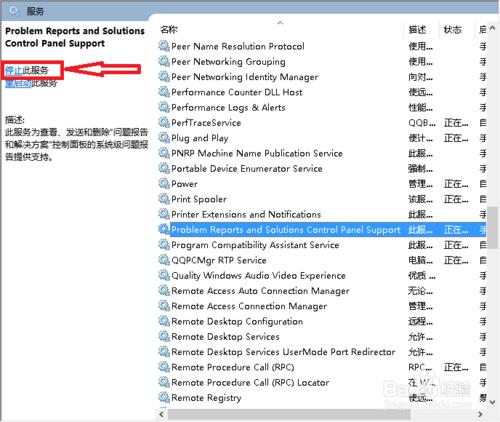Click the Remote Registry service icon

(x=164, y=398)
